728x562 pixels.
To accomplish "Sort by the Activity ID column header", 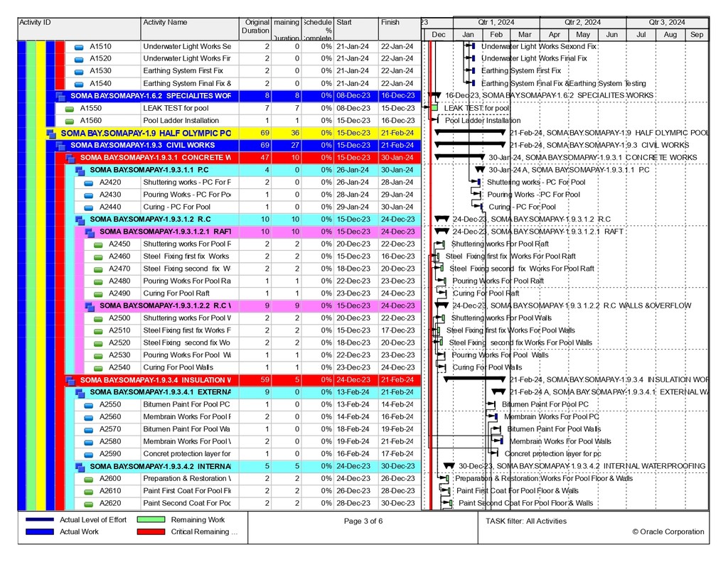I will point(79,28).
